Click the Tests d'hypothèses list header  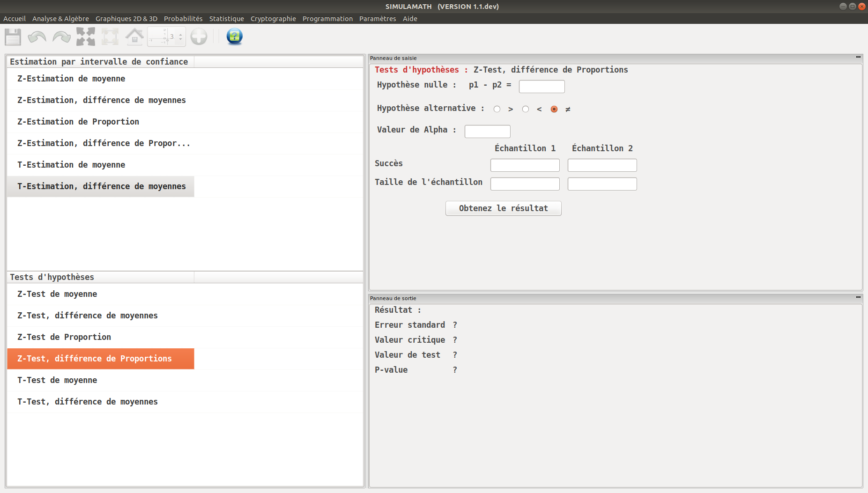click(101, 277)
